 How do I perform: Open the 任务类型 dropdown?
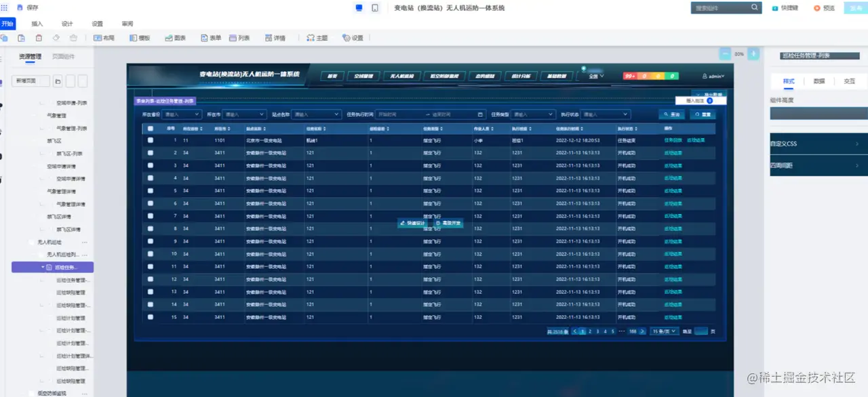533,114
